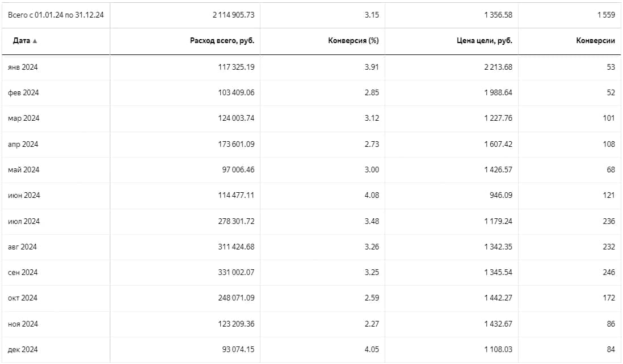Select the май 2024 row date
Viewport: 623px width, 364px height.
coord(23,170)
